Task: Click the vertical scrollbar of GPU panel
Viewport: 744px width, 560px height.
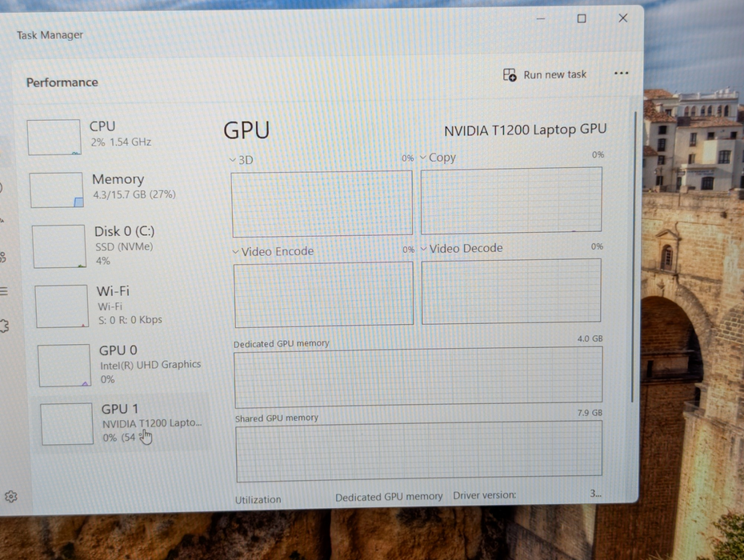Action: [633, 256]
